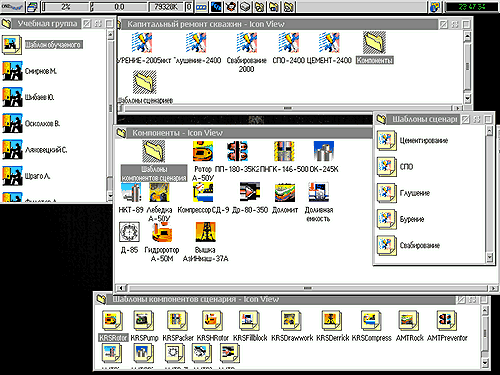Open the Свабирование 2000 scenario icon
Image resolution: width=500 pixels, height=375 pixels.
click(247, 43)
